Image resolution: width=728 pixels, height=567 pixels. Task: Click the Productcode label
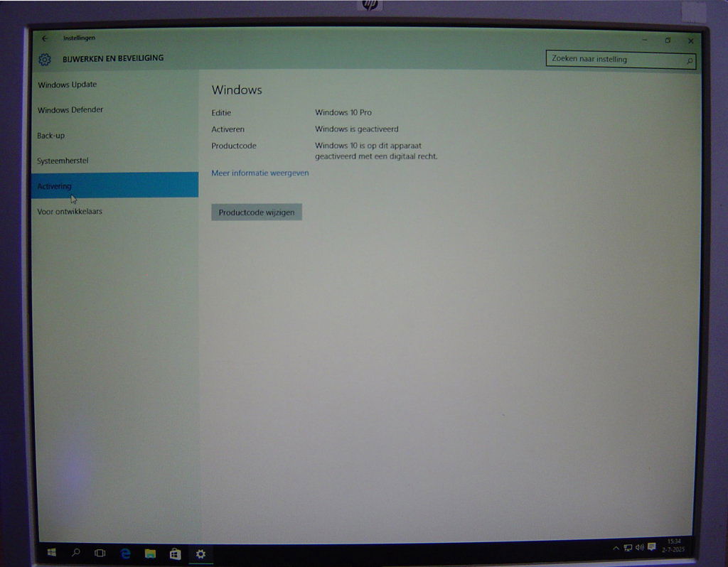pyautogui.click(x=233, y=146)
